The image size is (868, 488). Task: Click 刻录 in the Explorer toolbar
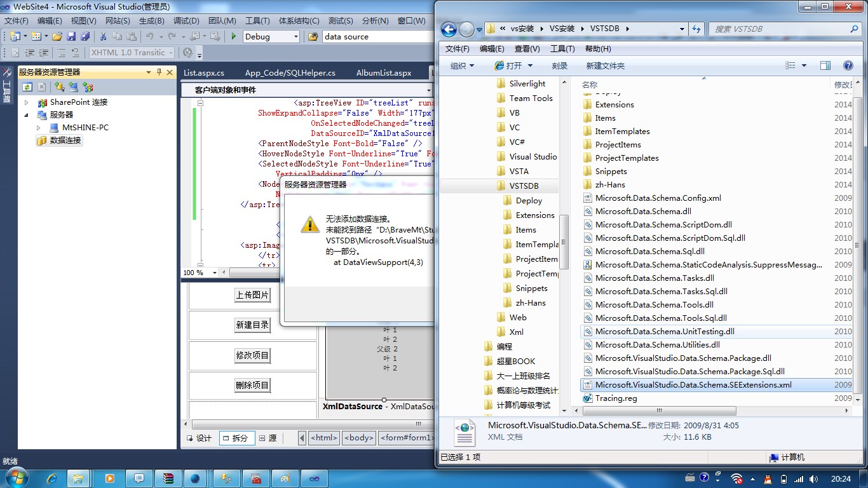tap(560, 65)
